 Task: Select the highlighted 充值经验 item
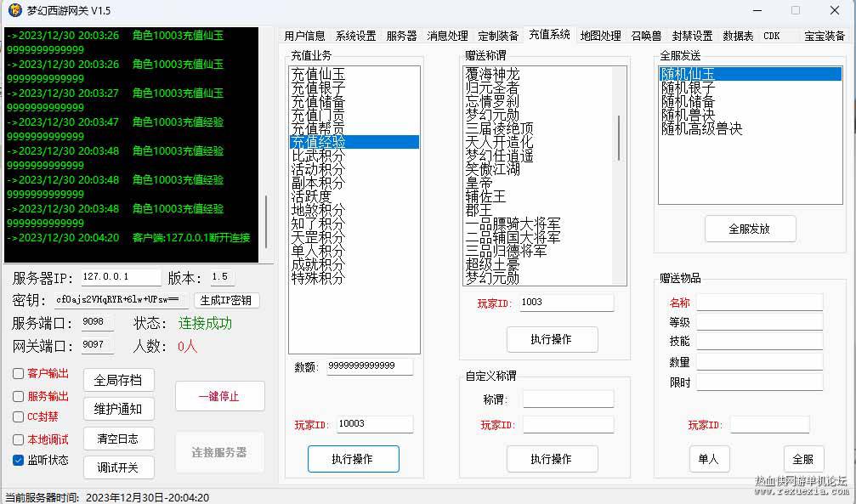point(354,142)
